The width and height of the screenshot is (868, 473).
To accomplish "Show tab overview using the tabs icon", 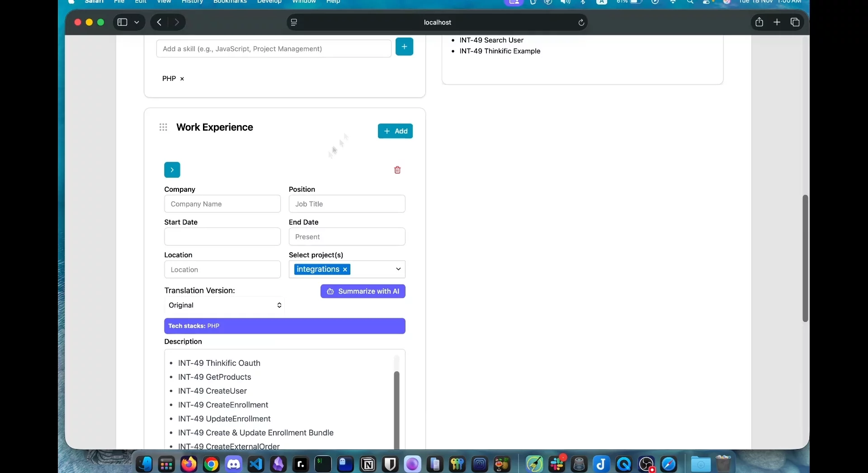I will click(x=795, y=22).
